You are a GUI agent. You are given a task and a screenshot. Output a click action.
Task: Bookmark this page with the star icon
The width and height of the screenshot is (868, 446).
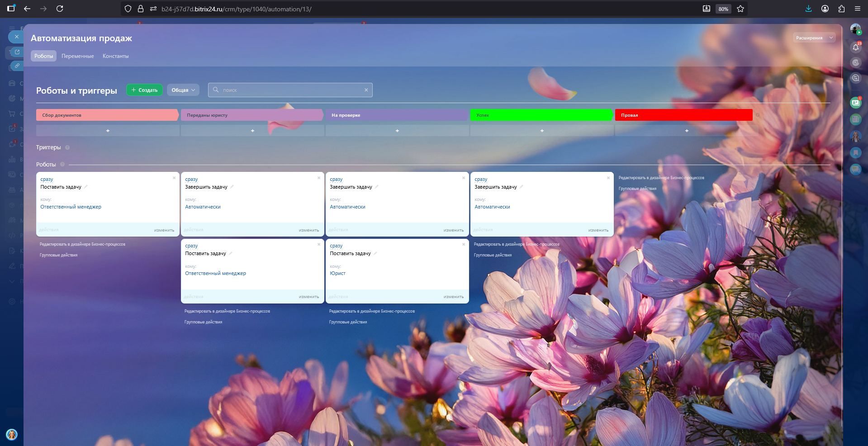pyautogui.click(x=740, y=9)
